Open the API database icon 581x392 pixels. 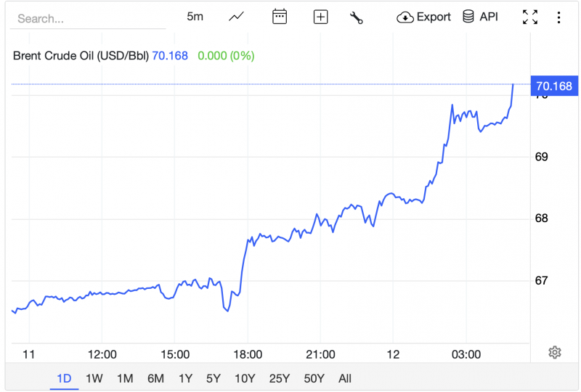(x=468, y=17)
